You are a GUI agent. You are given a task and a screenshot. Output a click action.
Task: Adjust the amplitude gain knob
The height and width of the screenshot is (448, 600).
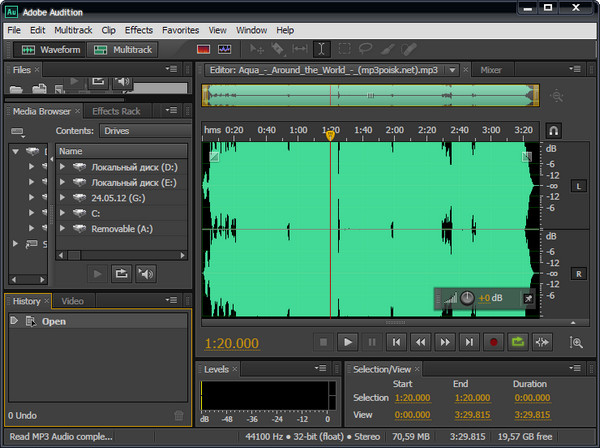tap(466, 298)
